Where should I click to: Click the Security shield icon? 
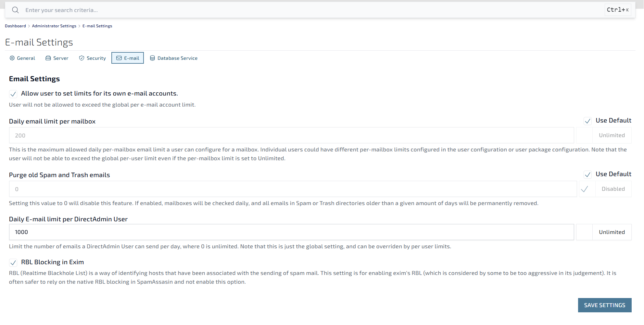coord(82,58)
